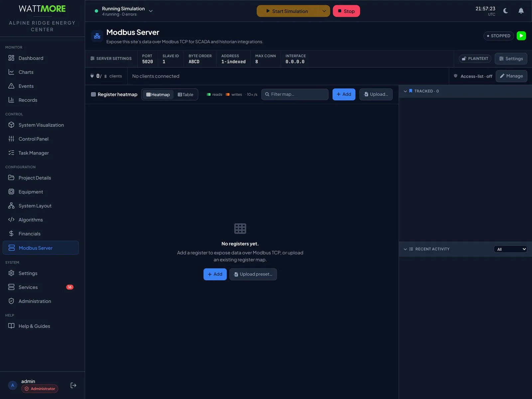The image size is (532, 399).
Task: Open notifications bell
Action: (x=521, y=11)
